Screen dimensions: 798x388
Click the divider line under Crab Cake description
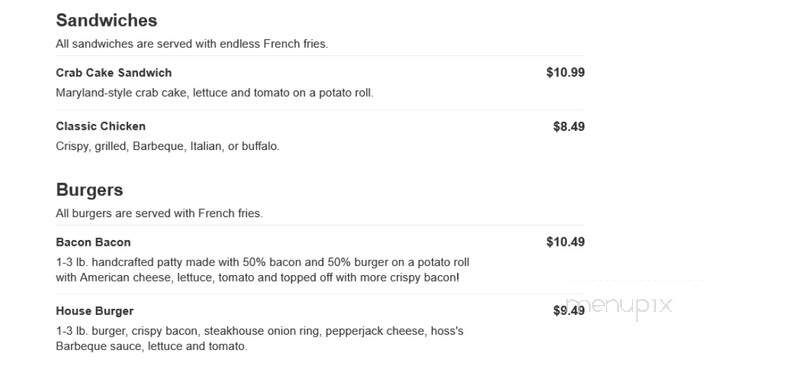320,110
